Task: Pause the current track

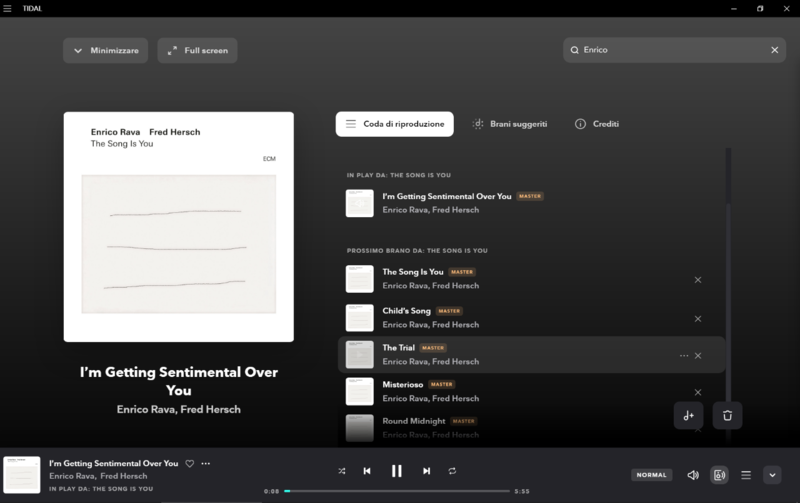Action: pyautogui.click(x=397, y=471)
